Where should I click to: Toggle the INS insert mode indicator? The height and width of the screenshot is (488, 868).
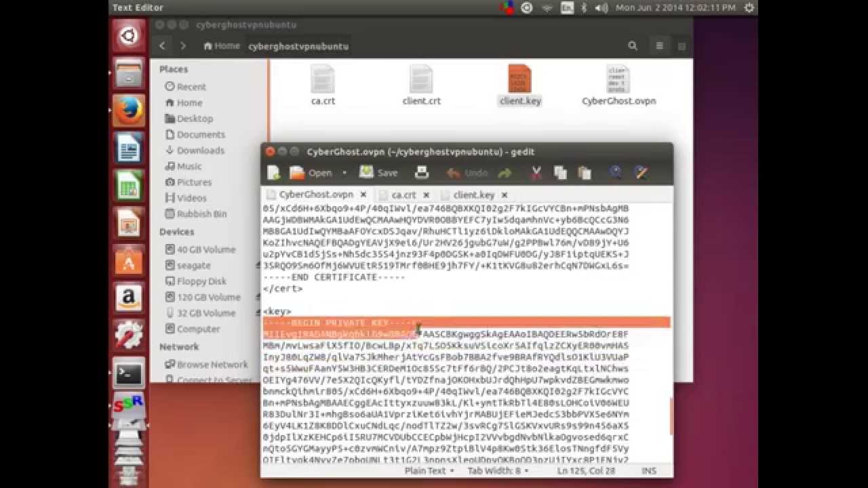649,470
